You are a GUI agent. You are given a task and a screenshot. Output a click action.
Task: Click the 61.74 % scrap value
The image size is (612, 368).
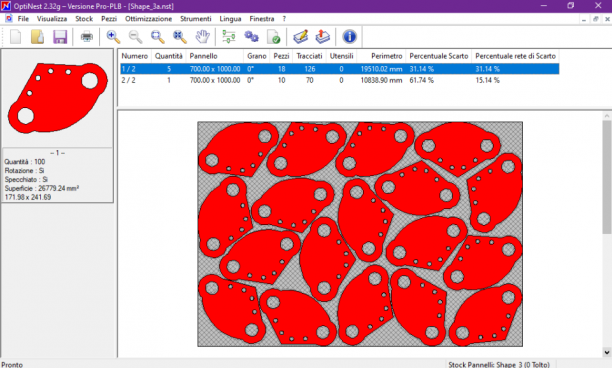point(422,80)
